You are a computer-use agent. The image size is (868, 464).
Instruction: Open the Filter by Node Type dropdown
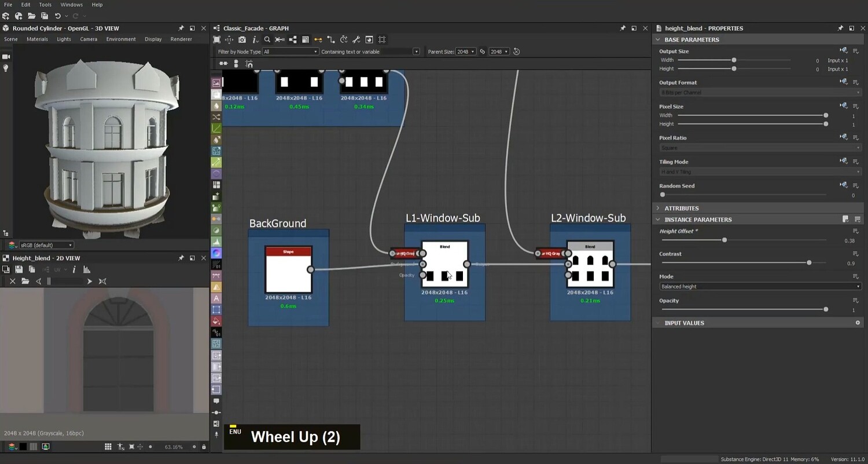point(289,51)
